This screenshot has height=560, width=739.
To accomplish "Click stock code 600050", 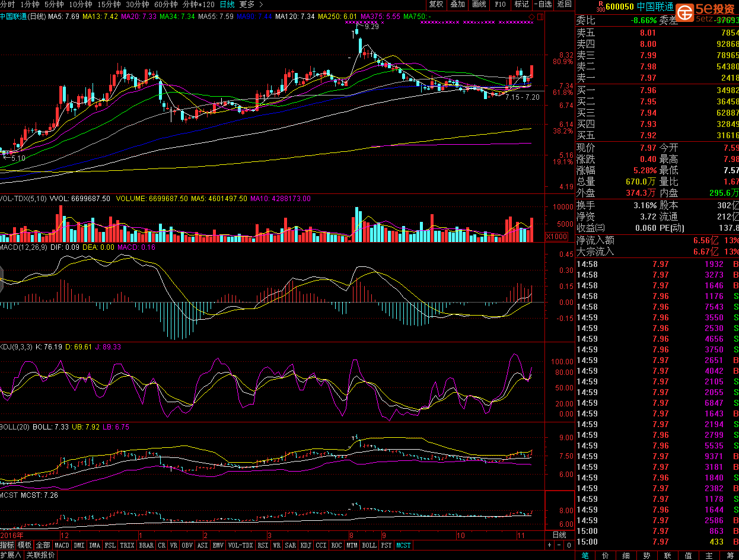I will (620, 7).
